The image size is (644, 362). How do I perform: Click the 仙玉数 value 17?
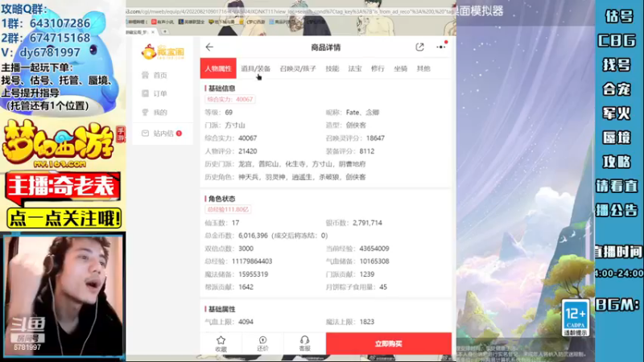click(x=235, y=223)
